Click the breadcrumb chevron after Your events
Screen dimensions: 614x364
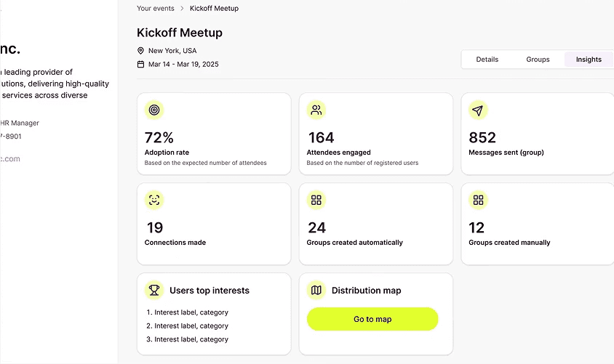pyautogui.click(x=182, y=8)
